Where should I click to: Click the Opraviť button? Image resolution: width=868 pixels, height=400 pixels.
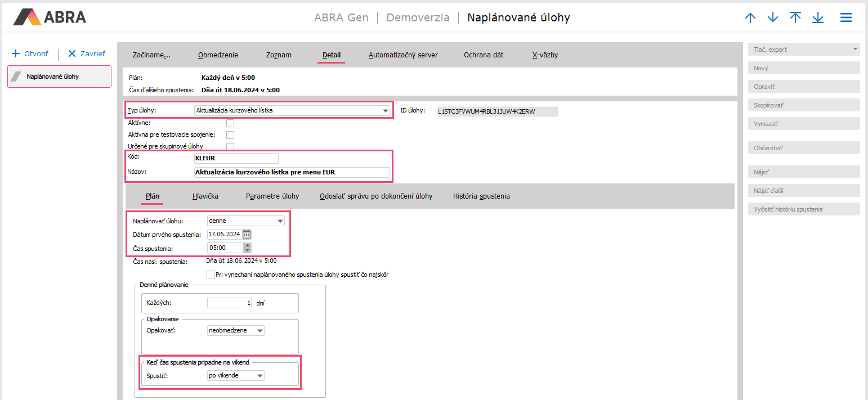coord(803,87)
